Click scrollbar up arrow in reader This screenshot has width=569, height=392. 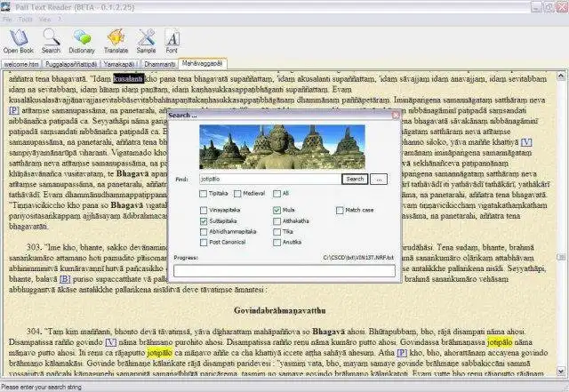coord(561,76)
